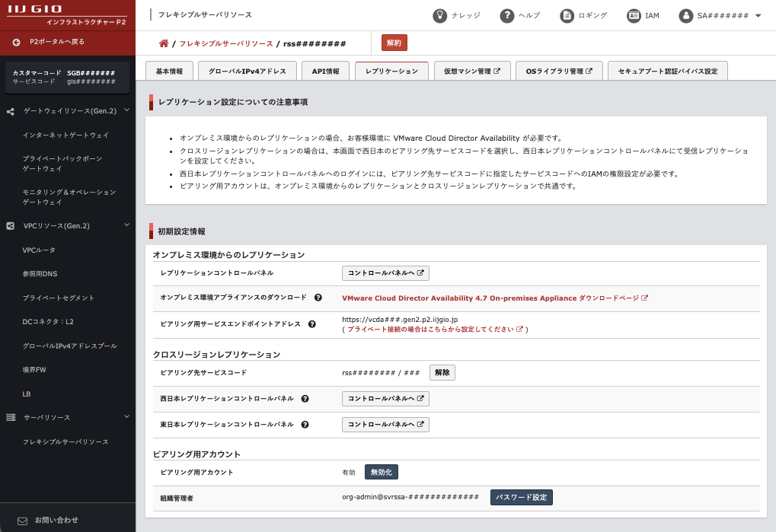Open the OSライブラリ管理 tab
776x532 pixels.
click(x=559, y=72)
